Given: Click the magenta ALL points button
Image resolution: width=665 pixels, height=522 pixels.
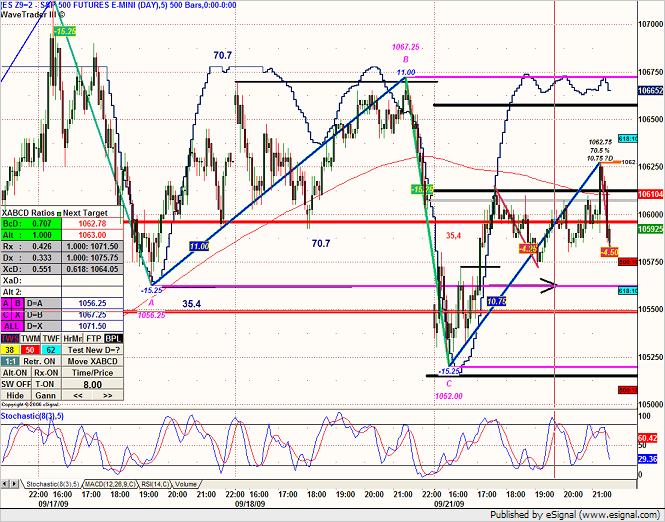Looking at the screenshot, I should click(x=12, y=326).
